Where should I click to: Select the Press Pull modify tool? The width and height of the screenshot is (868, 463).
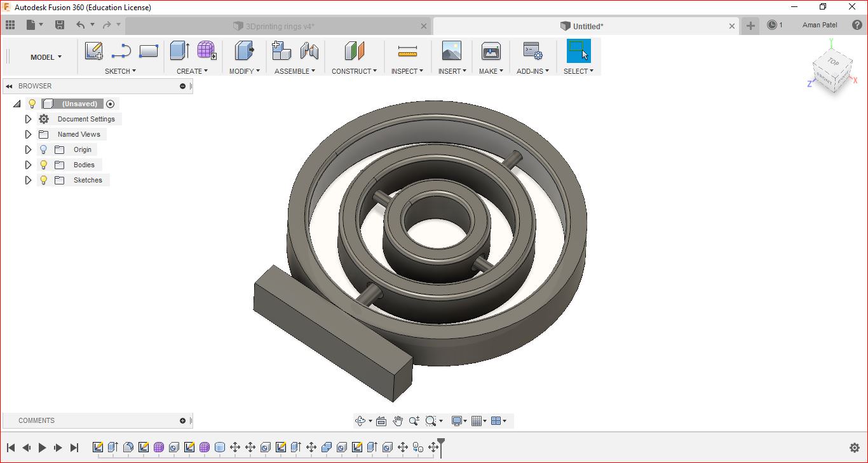pyautogui.click(x=244, y=51)
